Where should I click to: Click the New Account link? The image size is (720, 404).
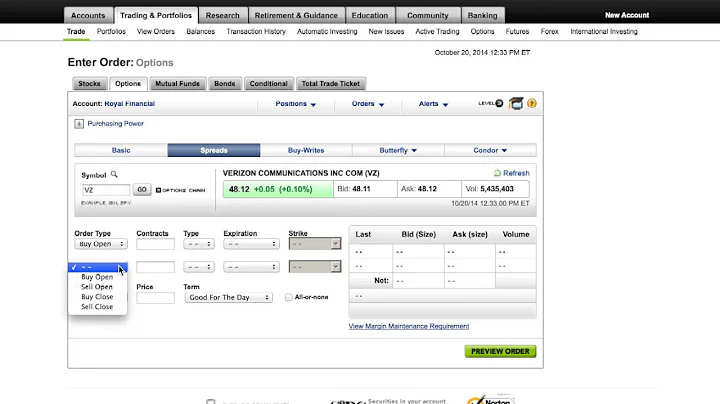click(627, 15)
